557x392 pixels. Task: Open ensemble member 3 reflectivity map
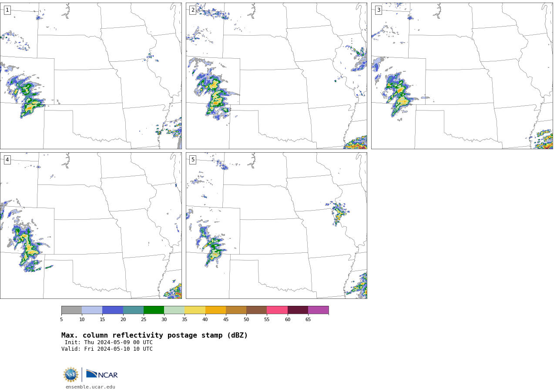click(x=462, y=76)
